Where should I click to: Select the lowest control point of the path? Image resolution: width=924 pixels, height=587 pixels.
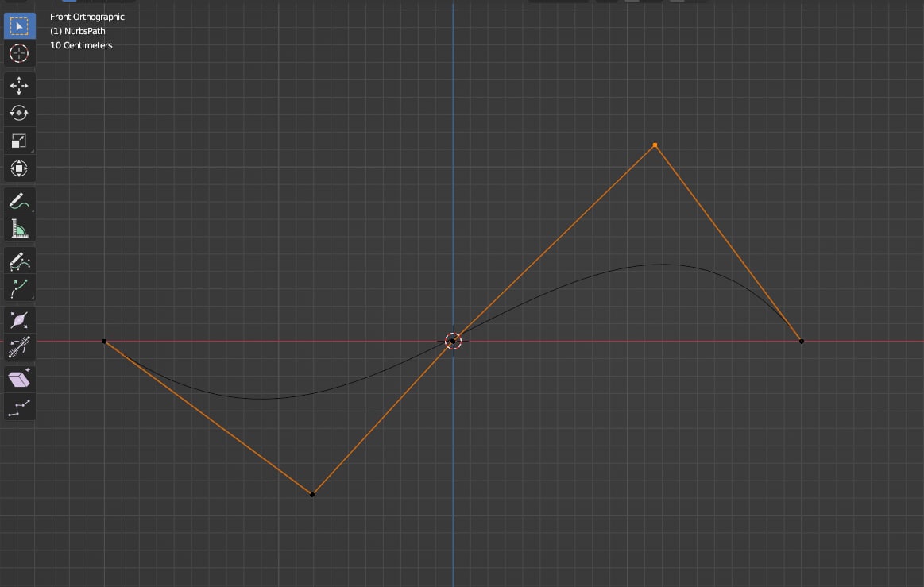312,495
